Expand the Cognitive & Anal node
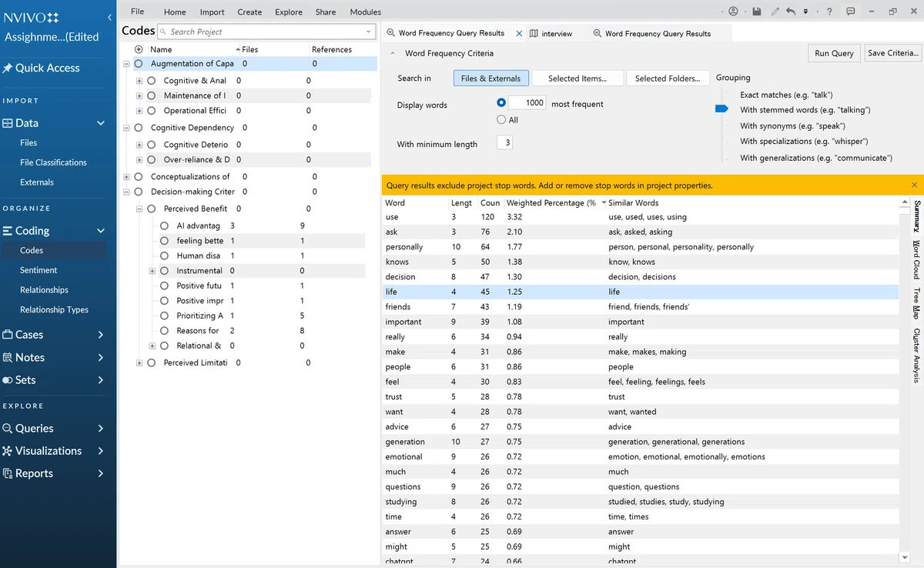 tap(139, 81)
